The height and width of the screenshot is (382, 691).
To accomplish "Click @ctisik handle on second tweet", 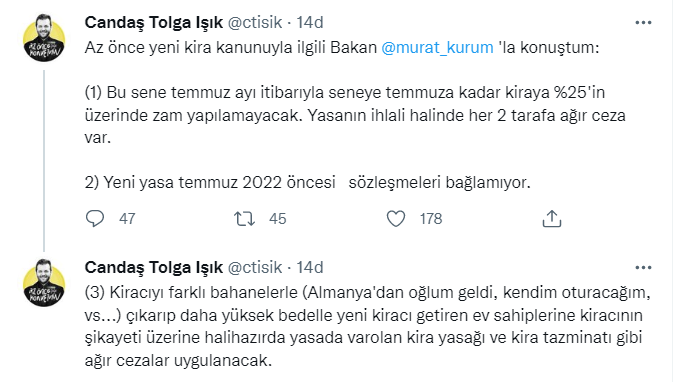I will tap(255, 267).
